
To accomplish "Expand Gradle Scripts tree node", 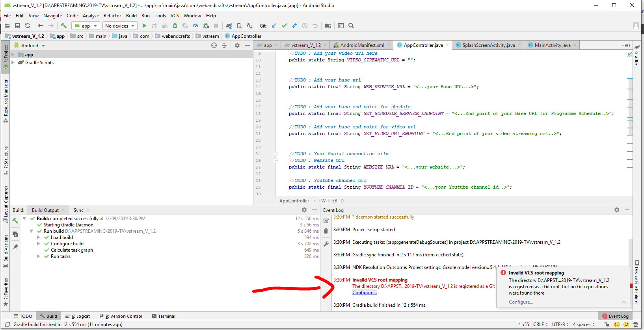I will click(13, 63).
